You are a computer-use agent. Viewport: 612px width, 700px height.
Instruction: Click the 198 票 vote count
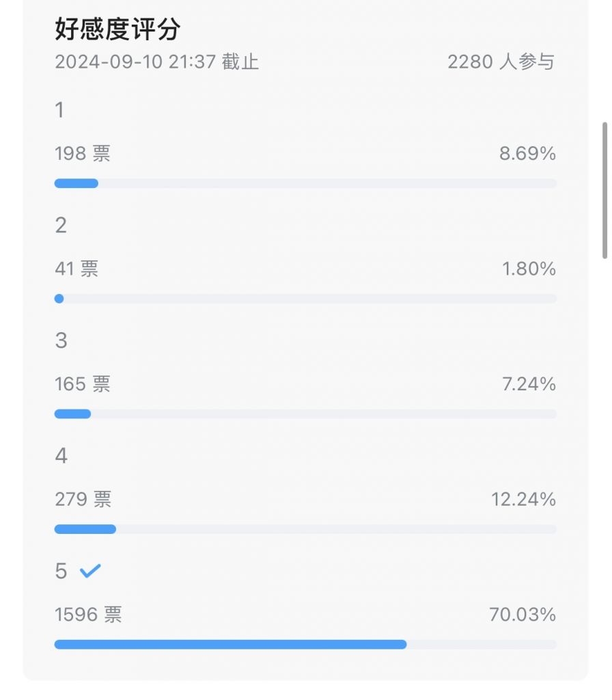coord(82,154)
